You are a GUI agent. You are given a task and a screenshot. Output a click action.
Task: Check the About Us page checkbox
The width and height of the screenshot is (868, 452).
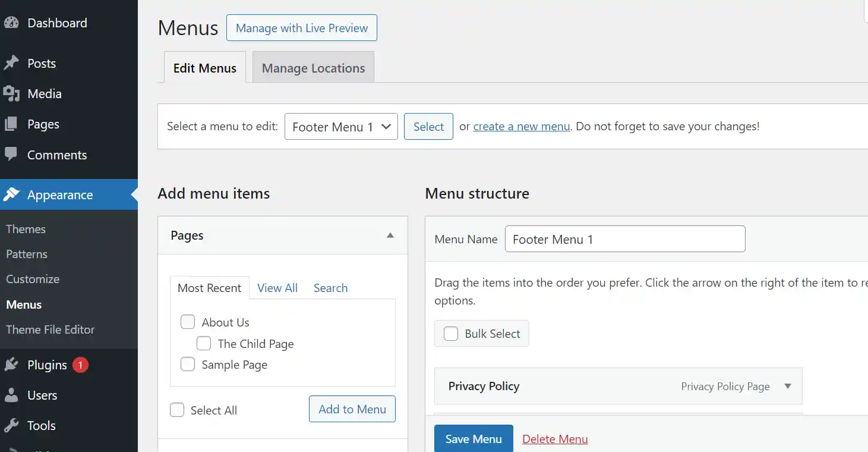(188, 322)
